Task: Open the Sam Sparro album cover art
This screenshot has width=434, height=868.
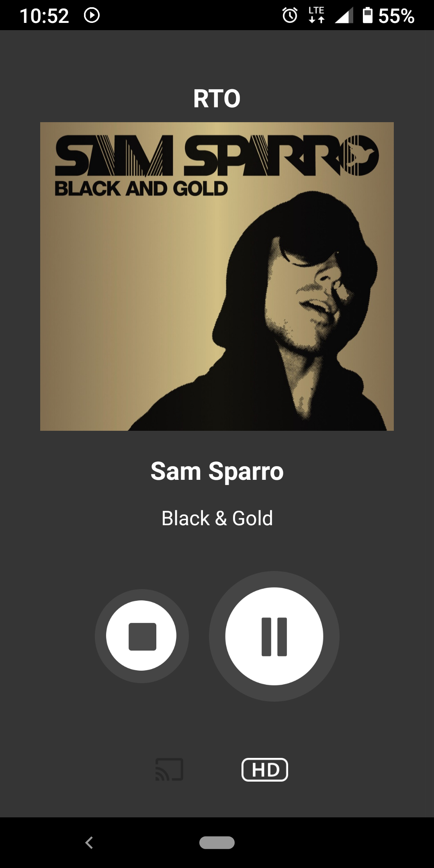Action: (x=217, y=276)
